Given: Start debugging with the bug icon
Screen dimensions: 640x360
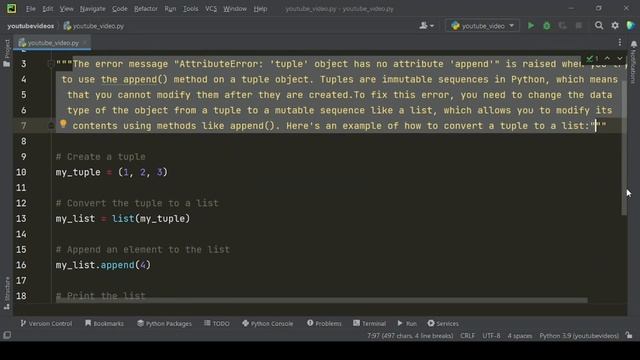Looking at the screenshot, I should 547,26.
